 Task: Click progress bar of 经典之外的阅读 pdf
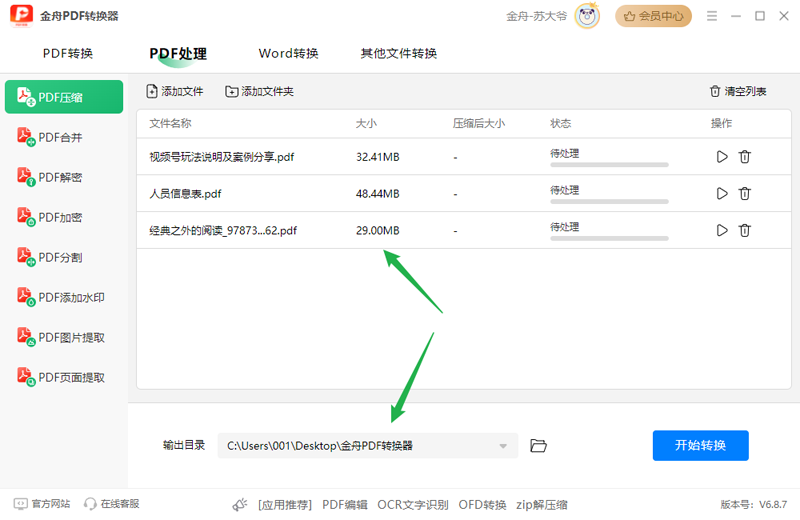pos(609,238)
